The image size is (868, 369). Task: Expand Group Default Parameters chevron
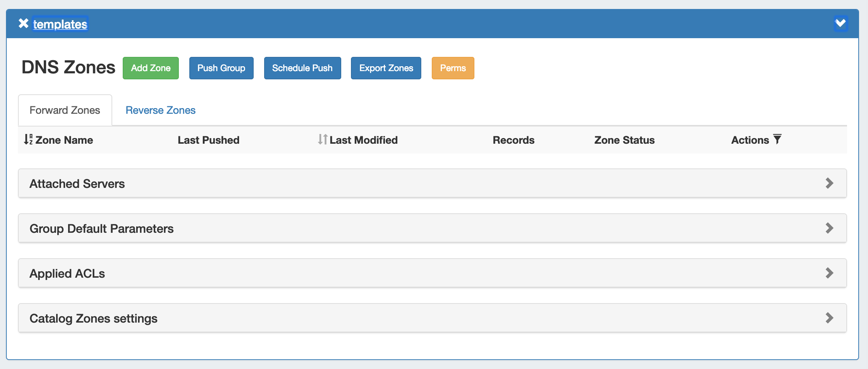coord(829,228)
